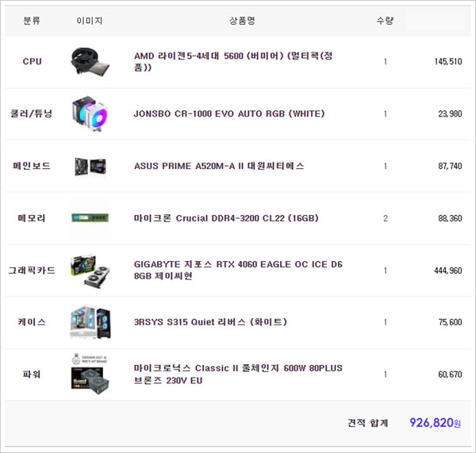Click the power supply price 60,670
Viewport: 476px width, 453px height.
pyautogui.click(x=450, y=374)
